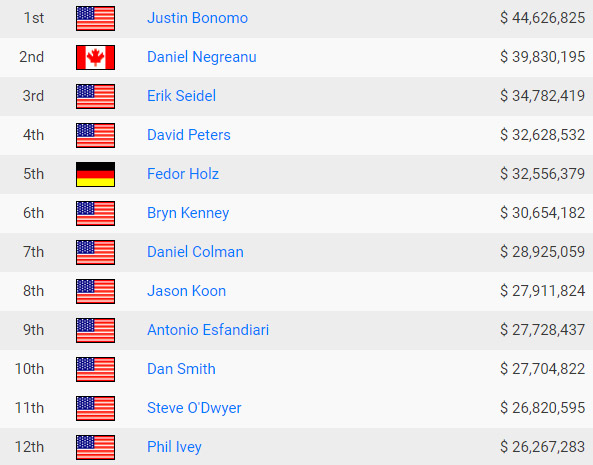
Task: Select the David Peters link
Action: (189, 135)
